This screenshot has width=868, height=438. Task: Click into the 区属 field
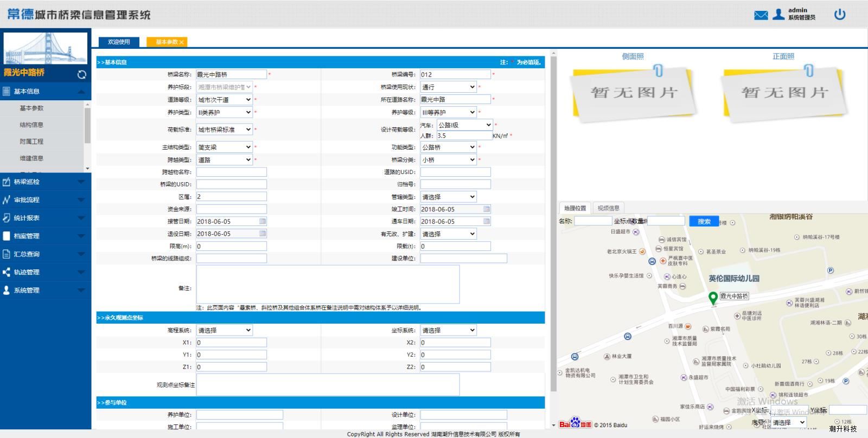232,196
